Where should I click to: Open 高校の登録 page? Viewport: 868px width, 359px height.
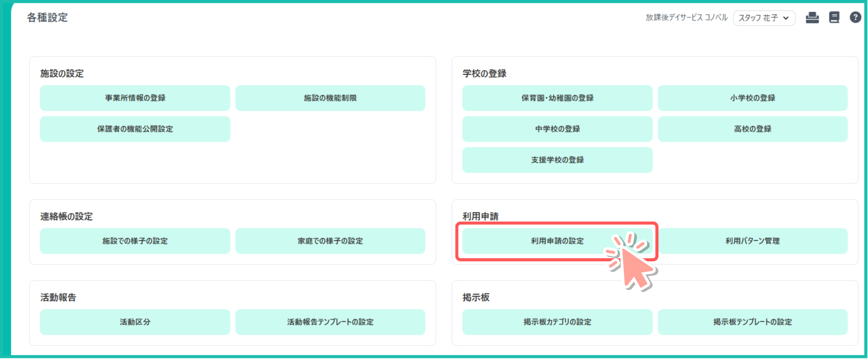pos(752,129)
